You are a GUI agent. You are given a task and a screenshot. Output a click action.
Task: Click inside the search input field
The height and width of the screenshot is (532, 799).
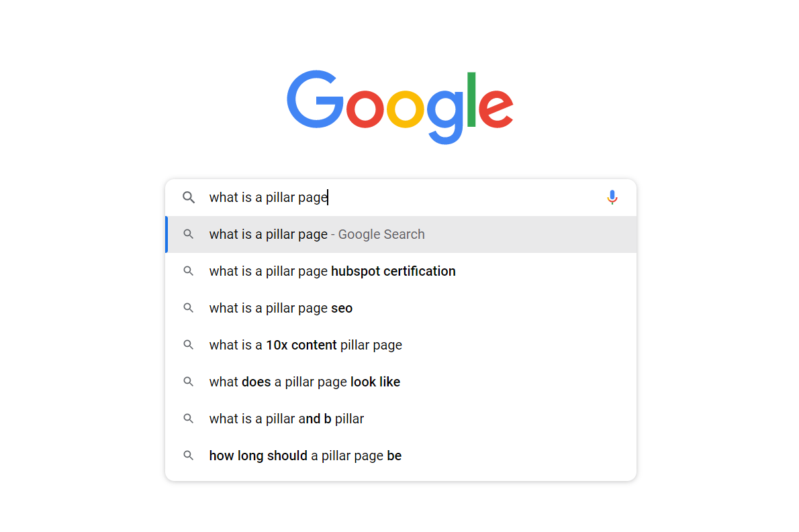point(403,197)
